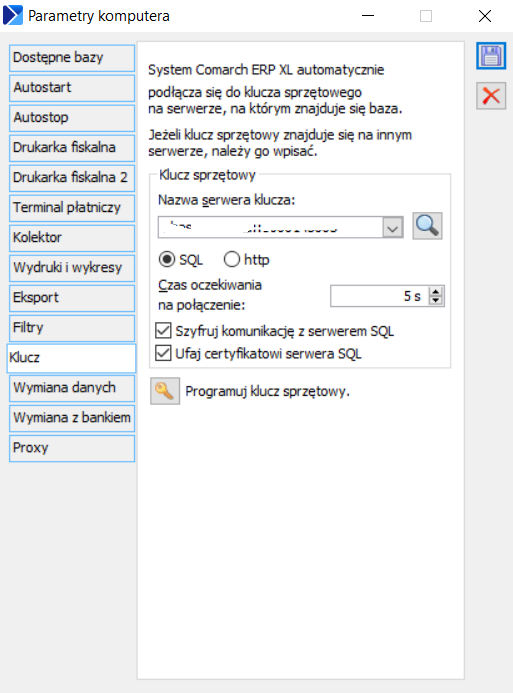Open the Dostępne bazy tab
Image resolution: width=513 pixels, height=693 pixels.
click(x=72, y=58)
